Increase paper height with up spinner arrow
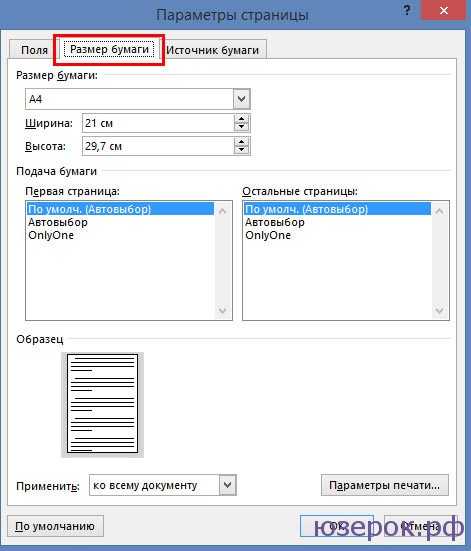The width and height of the screenshot is (471, 551). pyautogui.click(x=241, y=142)
